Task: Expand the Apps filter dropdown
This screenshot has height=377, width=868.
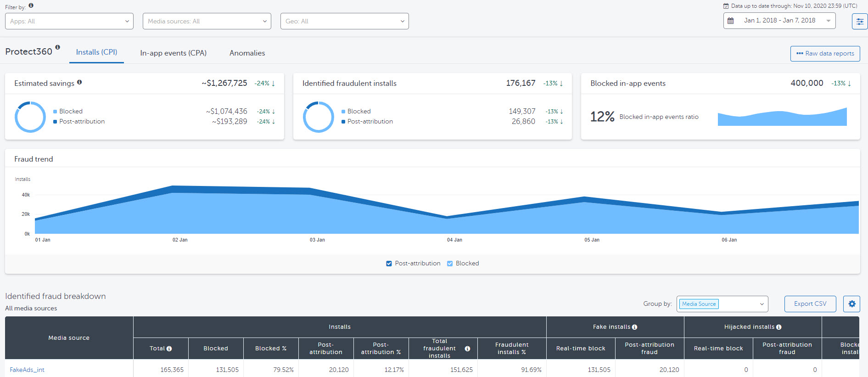Action: click(69, 21)
